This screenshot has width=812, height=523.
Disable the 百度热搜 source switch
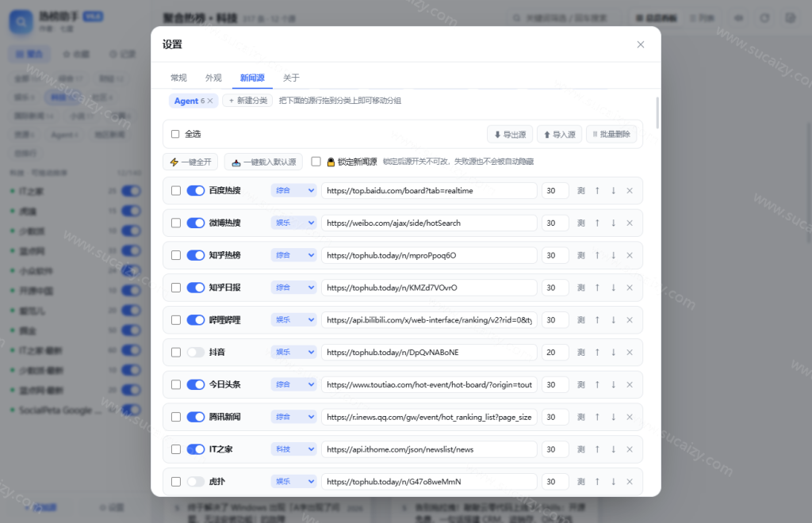(196, 191)
